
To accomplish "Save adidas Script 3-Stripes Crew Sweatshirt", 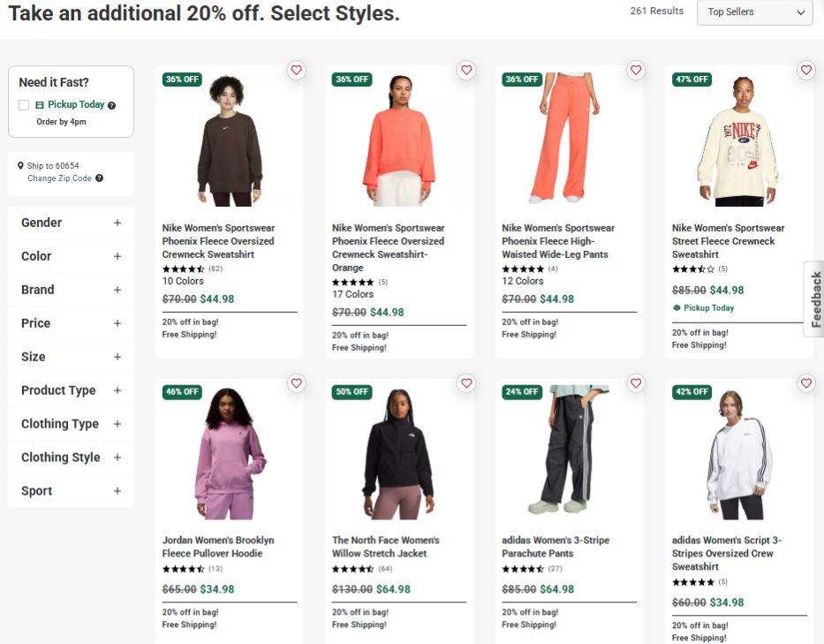I will 805,383.
